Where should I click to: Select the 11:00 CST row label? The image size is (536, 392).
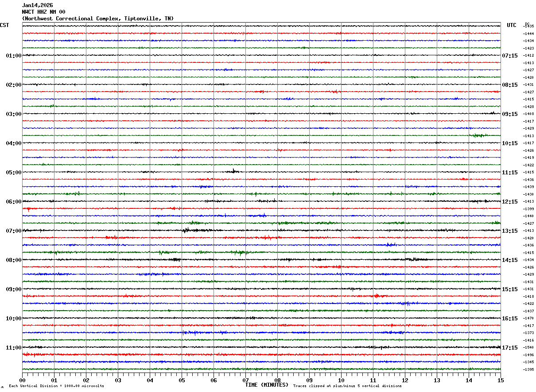(x=13, y=348)
